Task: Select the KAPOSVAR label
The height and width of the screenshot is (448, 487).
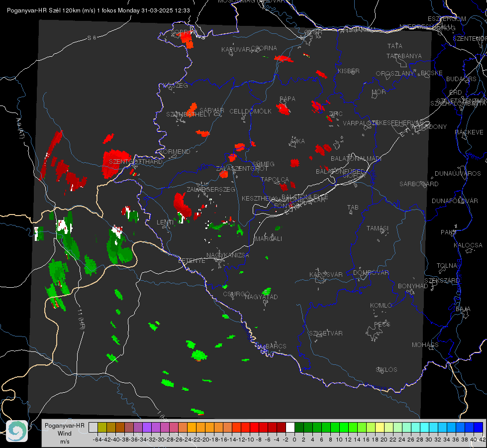Action: (326, 274)
